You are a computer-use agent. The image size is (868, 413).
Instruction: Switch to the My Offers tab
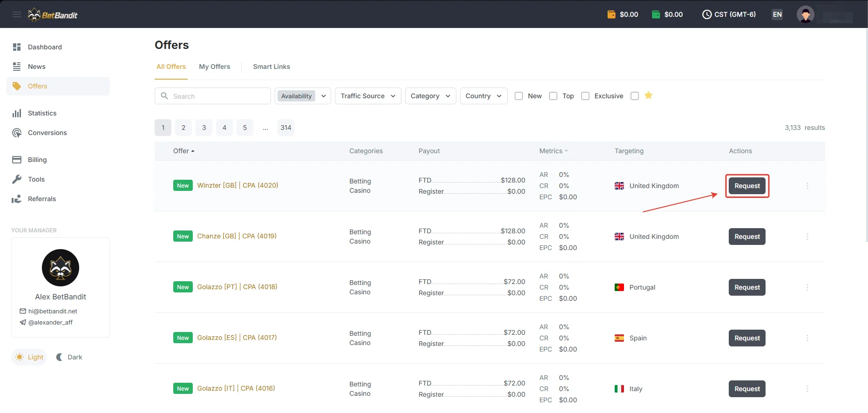215,67
